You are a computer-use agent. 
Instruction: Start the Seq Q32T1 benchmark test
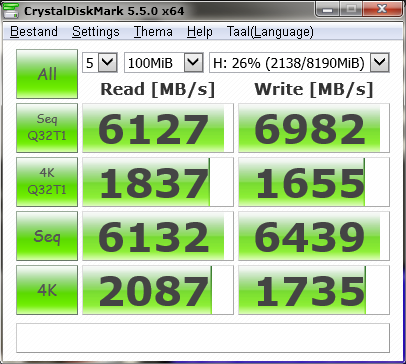(x=47, y=128)
